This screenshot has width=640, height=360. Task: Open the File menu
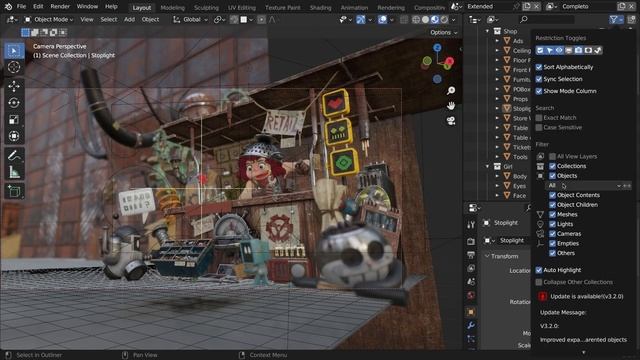point(21,7)
